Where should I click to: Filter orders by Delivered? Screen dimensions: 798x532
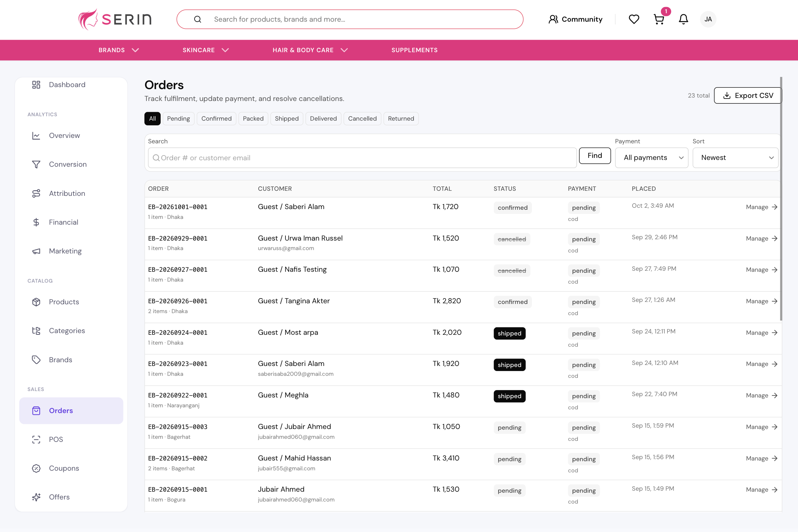[x=323, y=118]
